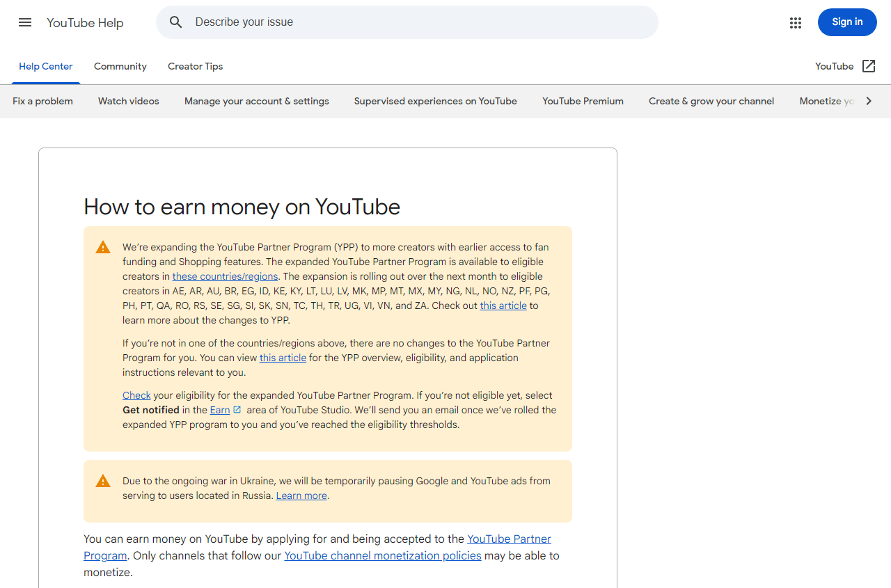Image resolution: width=891 pixels, height=588 pixels.
Task: Open the partially visible Monetize category
Action: (826, 101)
